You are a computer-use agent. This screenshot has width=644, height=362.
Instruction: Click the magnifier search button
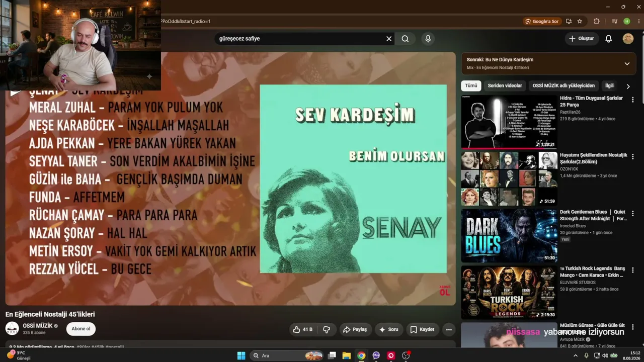coord(405,39)
